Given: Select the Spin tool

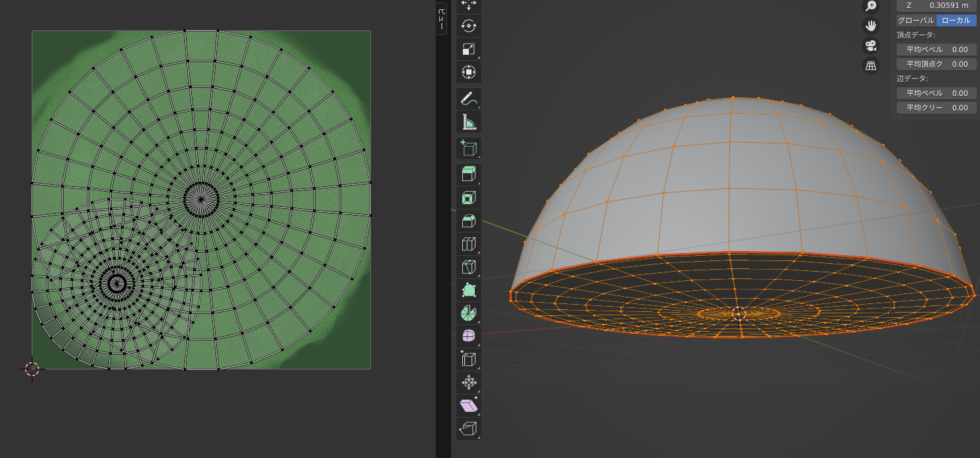Looking at the screenshot, I should pos(469,313).
